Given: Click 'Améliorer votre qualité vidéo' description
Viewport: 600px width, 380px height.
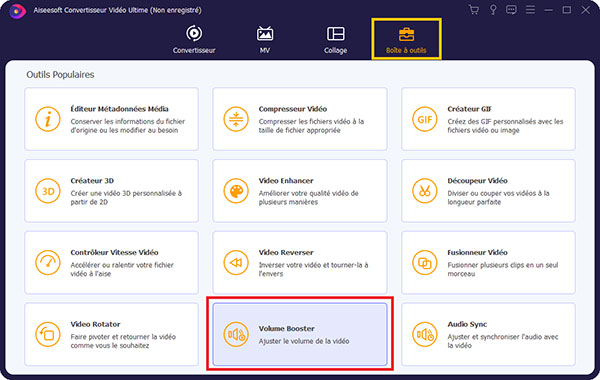Looking at the screenshot, I should (308, 197).
